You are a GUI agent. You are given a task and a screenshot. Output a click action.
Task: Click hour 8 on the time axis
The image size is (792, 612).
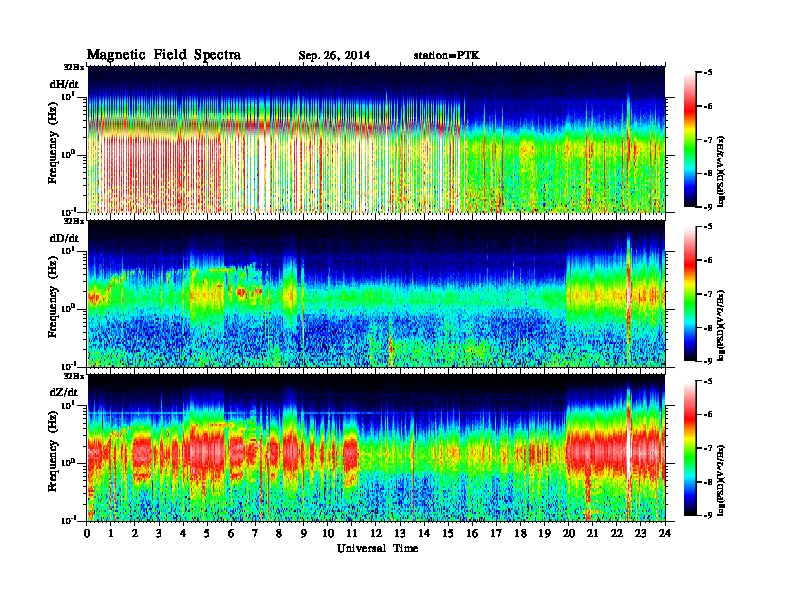279,533
